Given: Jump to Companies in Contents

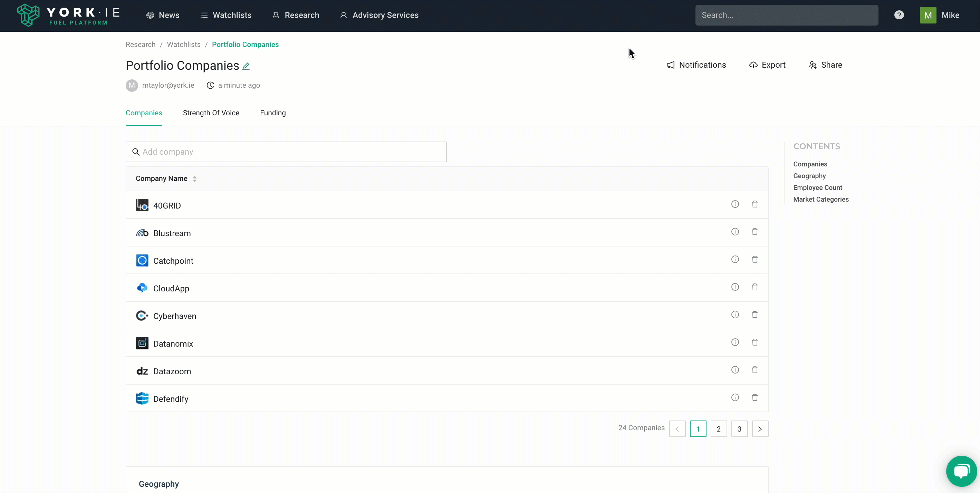Looking at the screenshot, I should pyautogui.click(x=810, y=164).
